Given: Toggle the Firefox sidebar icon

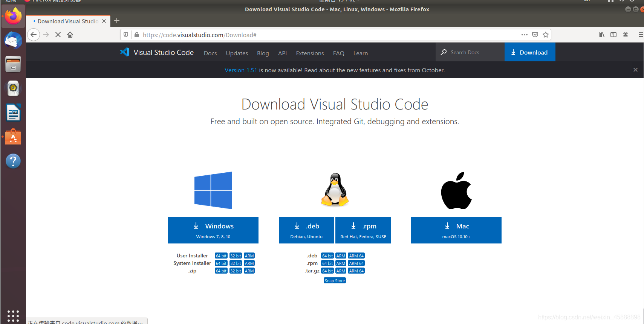Looking at the screenshot, I should (x=613, y=35).
